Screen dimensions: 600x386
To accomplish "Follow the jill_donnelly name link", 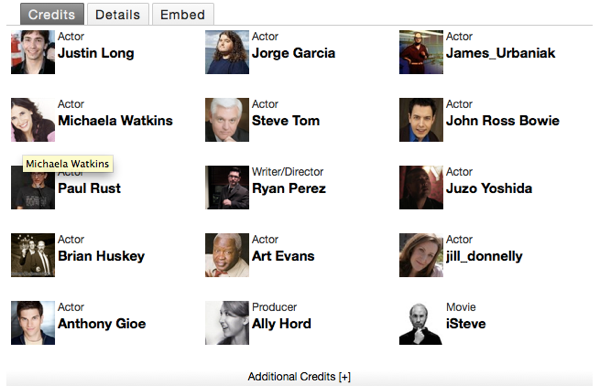I will coord(484,256).
